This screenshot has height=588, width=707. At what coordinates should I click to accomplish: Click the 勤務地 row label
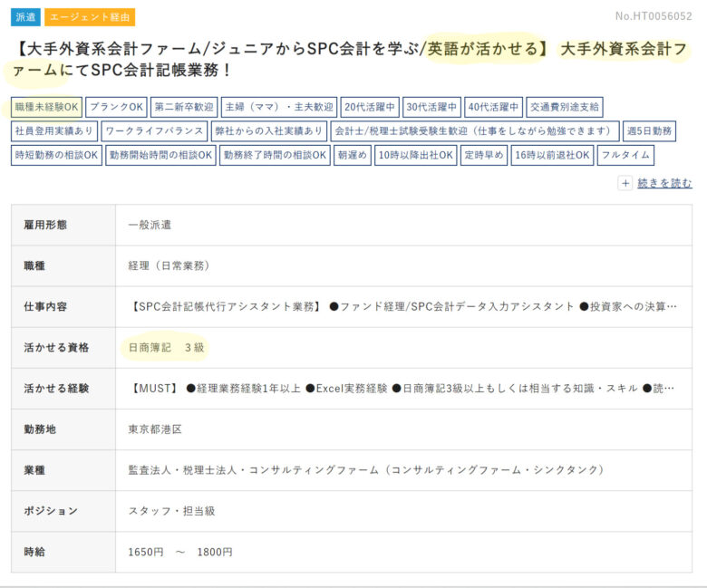pyautogui.click(x=40, y=429)
